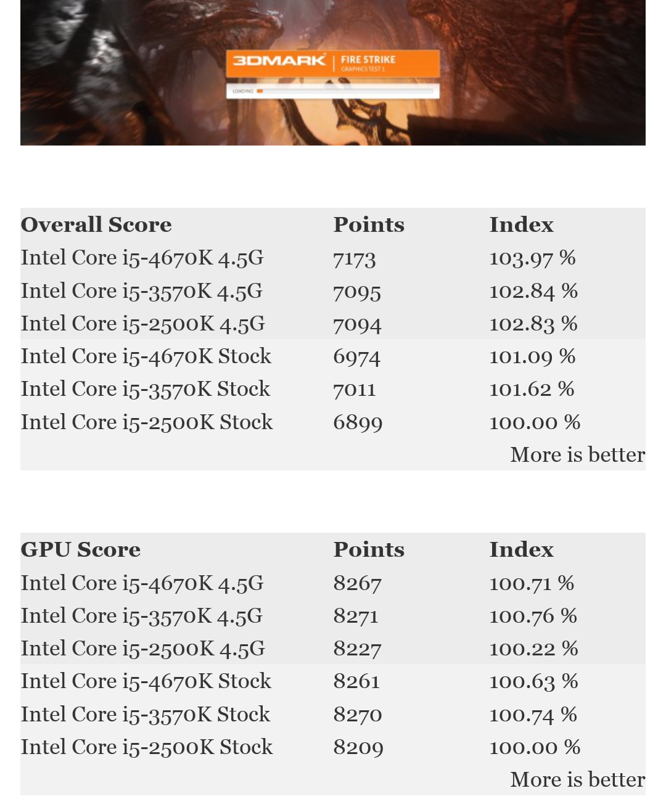Click the 7011 points value

tap(354, 389)
